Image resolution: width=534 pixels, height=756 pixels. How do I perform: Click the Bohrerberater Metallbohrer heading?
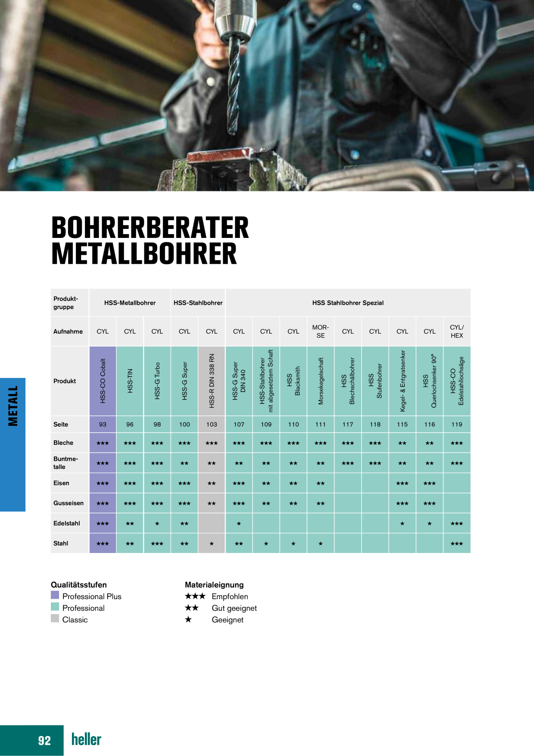(x=150, y=241)
